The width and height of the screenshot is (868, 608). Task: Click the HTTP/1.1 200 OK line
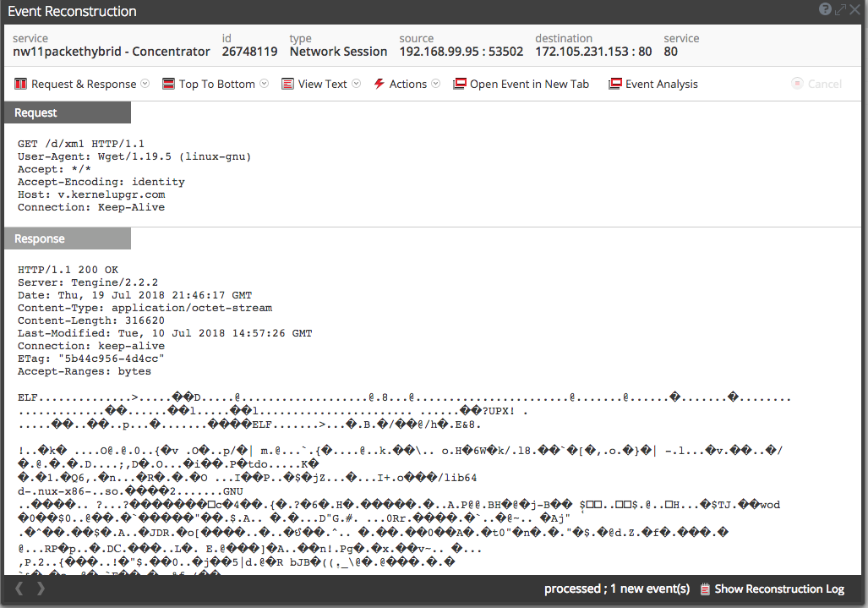68,271
